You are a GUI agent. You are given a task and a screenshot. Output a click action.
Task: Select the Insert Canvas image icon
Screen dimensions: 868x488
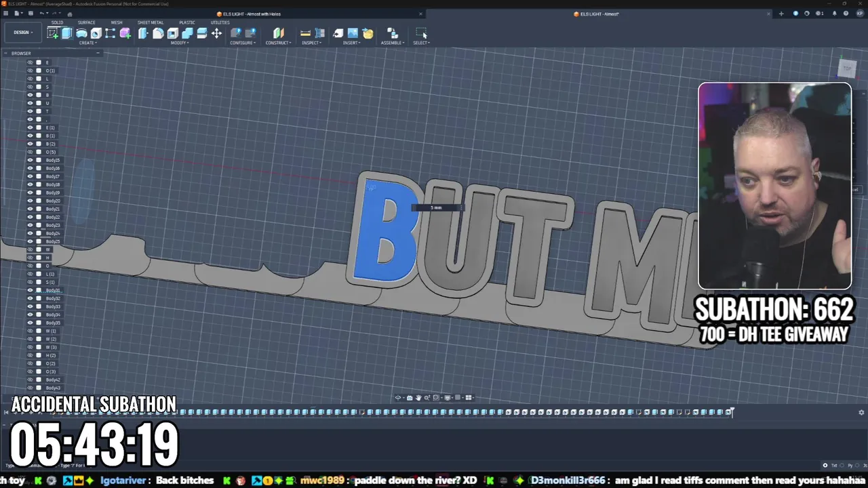(x=353, y=33)
